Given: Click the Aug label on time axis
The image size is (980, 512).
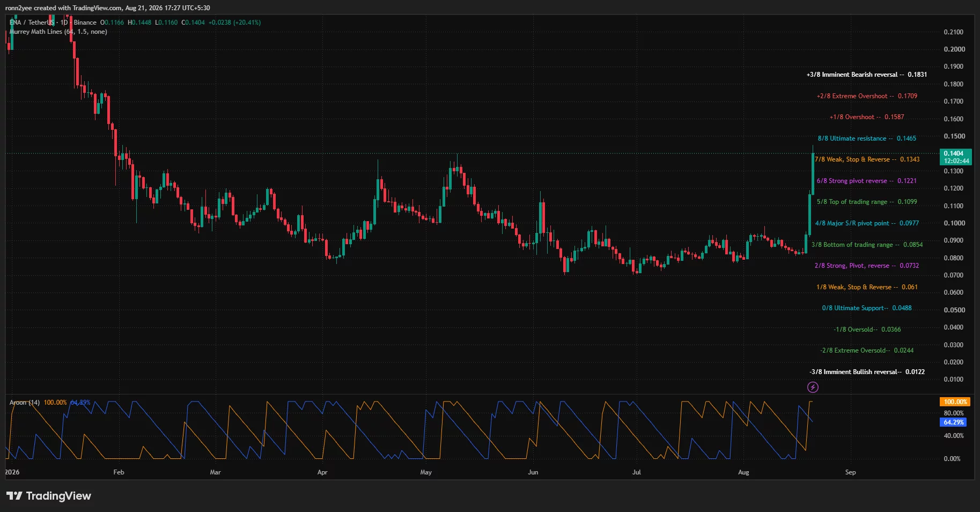Looking at the screenshot, I should pyautogui.click(x=743, y=472).
